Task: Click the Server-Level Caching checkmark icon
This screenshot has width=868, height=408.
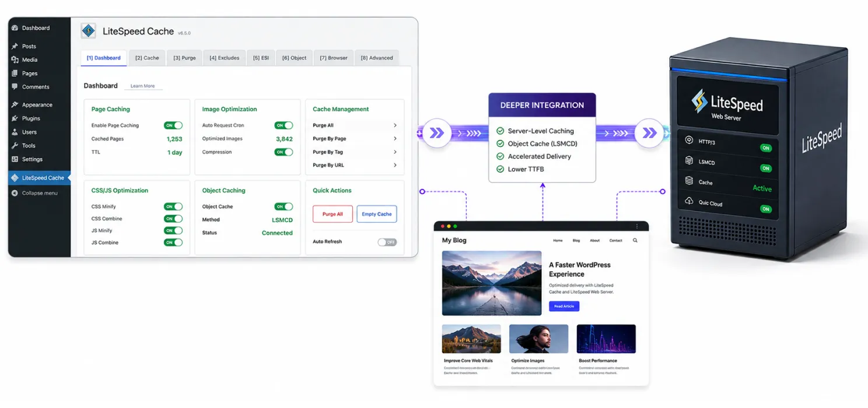Action: (500, 131)
